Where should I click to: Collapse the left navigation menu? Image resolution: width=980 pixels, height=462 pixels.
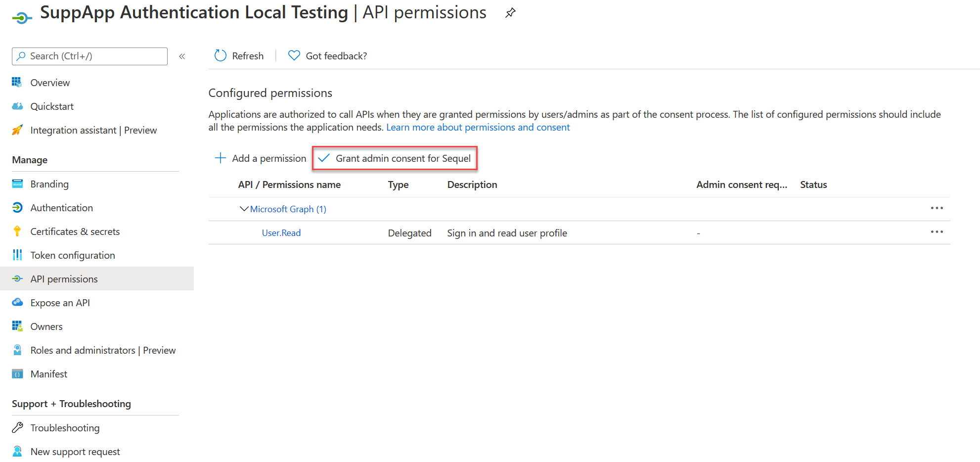tap(182, 56)
